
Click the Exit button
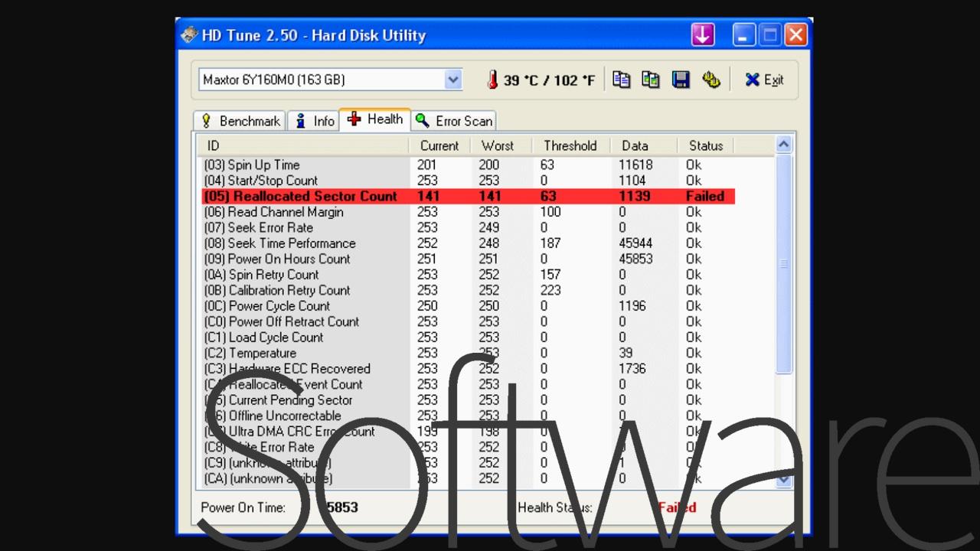[764, 80]
